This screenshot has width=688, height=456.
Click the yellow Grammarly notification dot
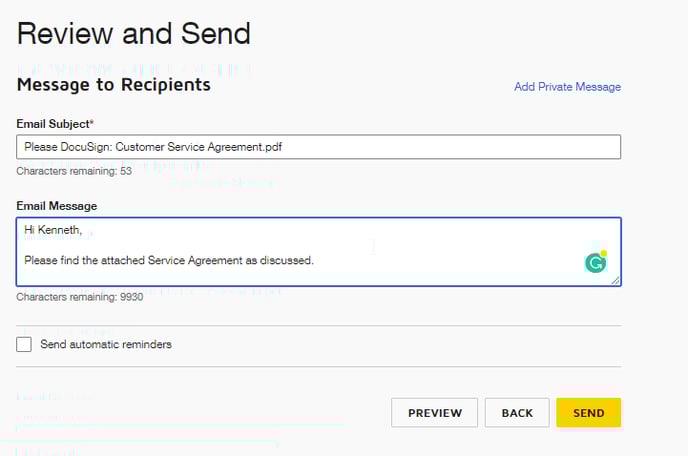pyautogui.click(x=604, y=254)
